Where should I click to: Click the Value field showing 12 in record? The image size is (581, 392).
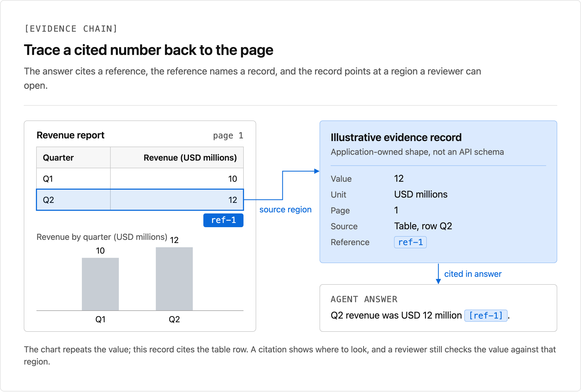coord(399,179)
